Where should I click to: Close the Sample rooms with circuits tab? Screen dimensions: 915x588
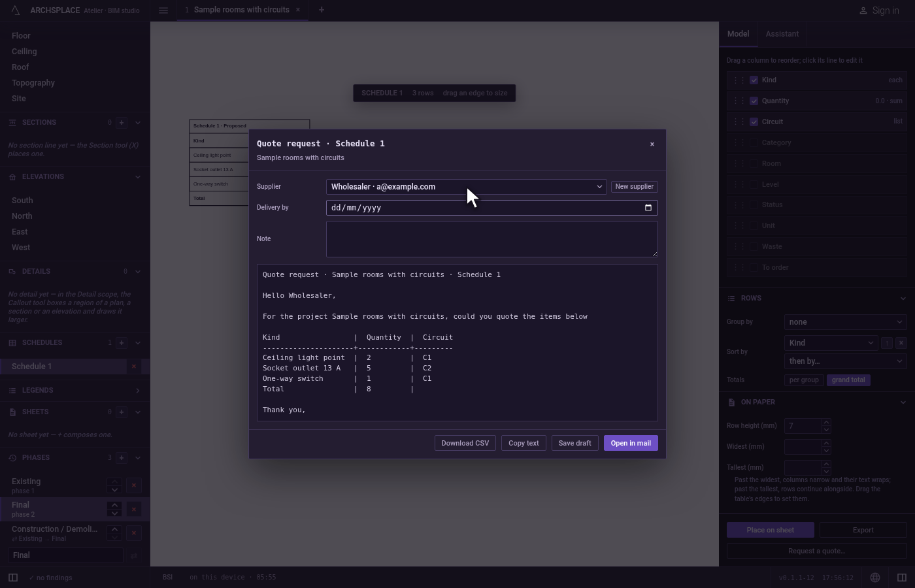(x=298, y=10)
